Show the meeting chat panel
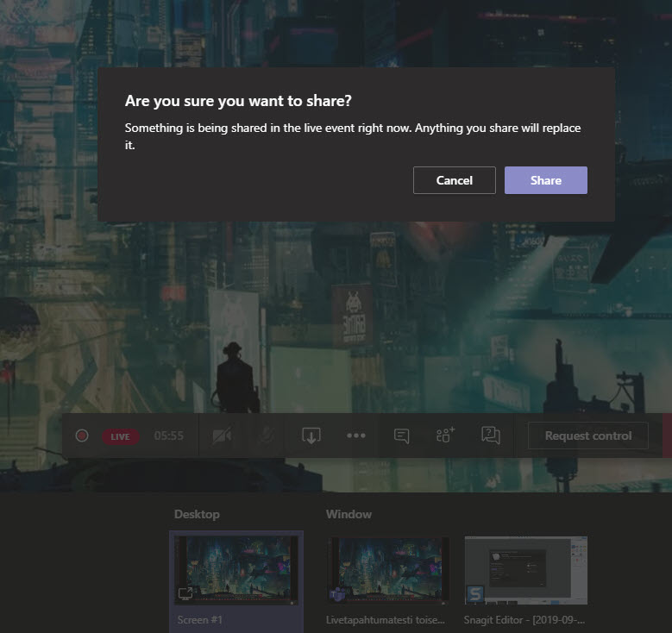Image resolution: width=672 pixels, height=633 pixels. [x=401, y=436]
